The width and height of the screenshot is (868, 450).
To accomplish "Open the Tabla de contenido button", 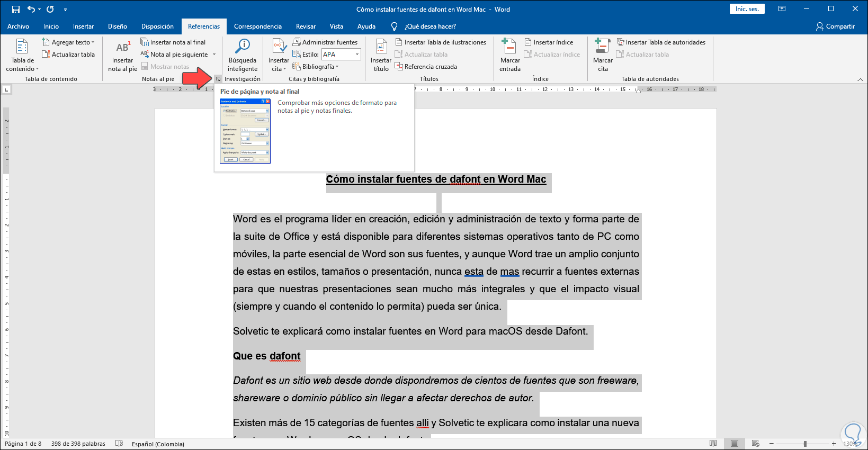I will tap(22, 55).
